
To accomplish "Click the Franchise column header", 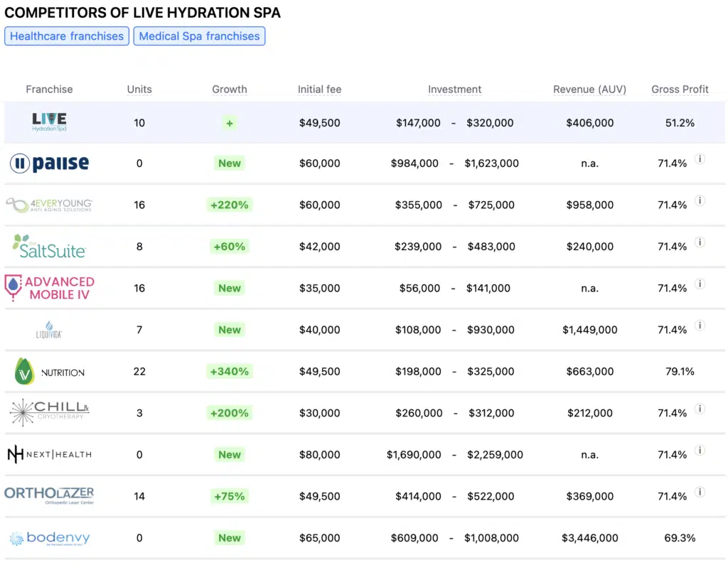I will 49,89.
